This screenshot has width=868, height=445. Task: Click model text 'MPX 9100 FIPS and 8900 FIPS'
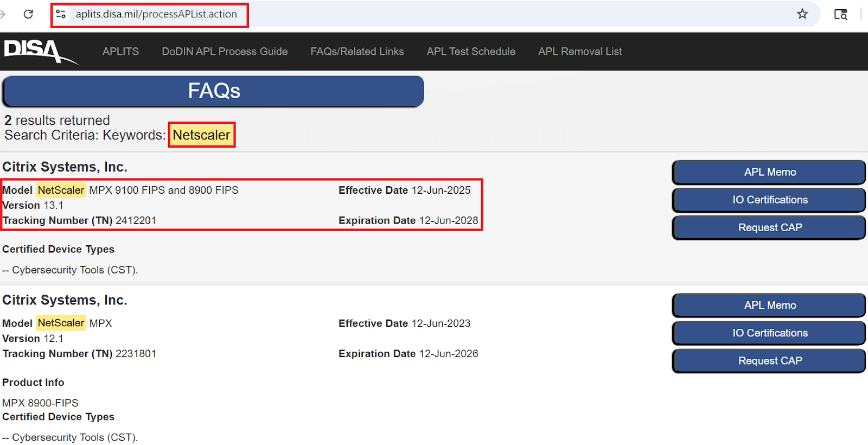click(164, 190)
